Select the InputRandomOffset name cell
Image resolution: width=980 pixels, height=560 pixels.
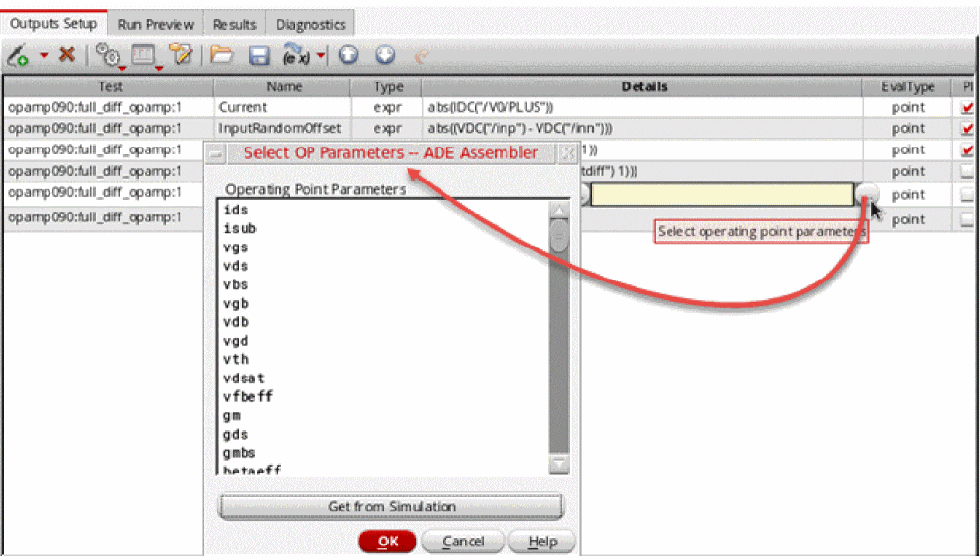(x=282, y=129)
